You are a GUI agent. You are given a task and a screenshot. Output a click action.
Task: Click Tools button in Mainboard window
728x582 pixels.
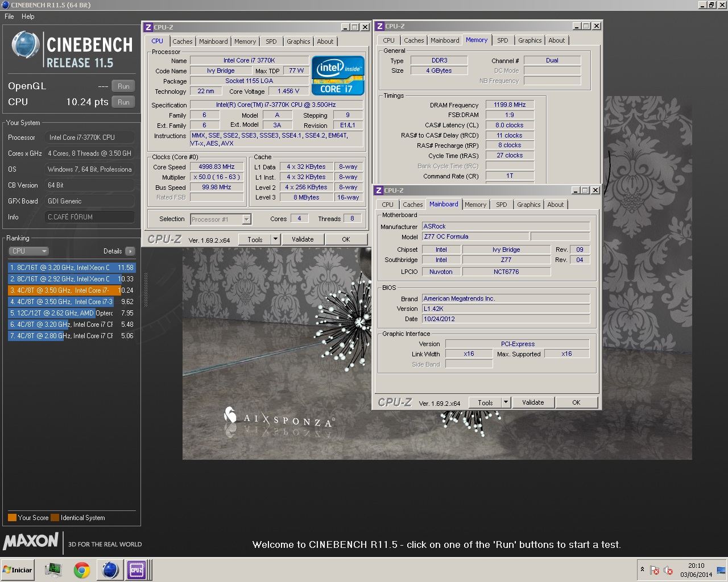point(485,402)
